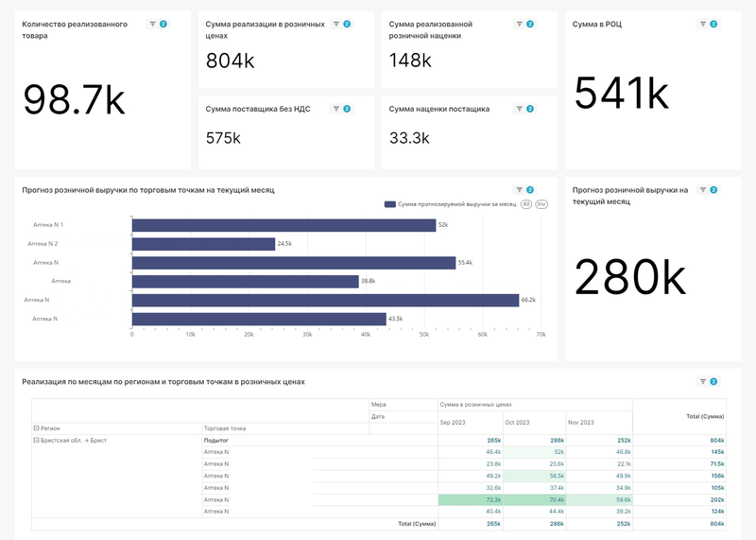Click the longest bar valued 66.2k
This screenshot has height=540, width=756.
tap(324, 301)
